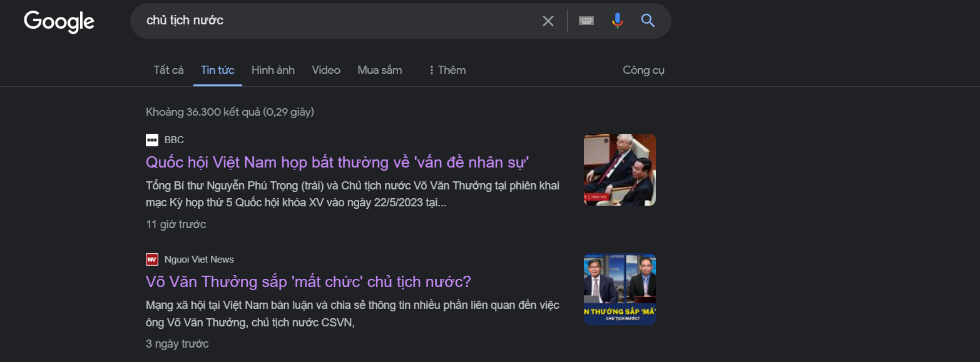Image resolution: width=980 pixels, height=362 pixels.
Task: Open the Công cụ search tools
Action: click(x=643, y=70)
